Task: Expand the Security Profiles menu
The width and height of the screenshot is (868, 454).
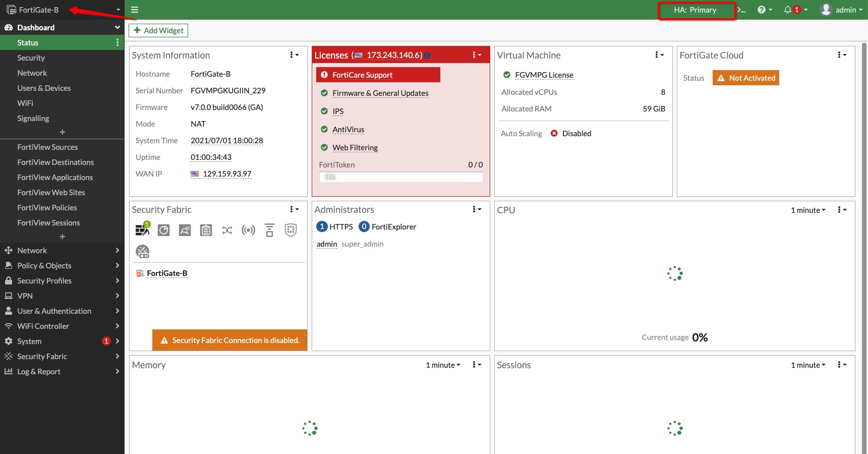Action: tap(62, 281)
